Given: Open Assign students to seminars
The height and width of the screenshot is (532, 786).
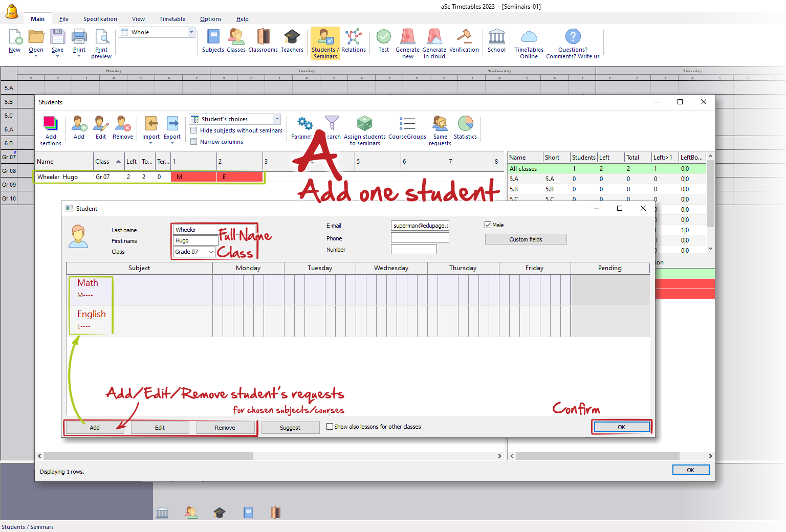Looking at the screenshot, I should (x=365, y=131).
